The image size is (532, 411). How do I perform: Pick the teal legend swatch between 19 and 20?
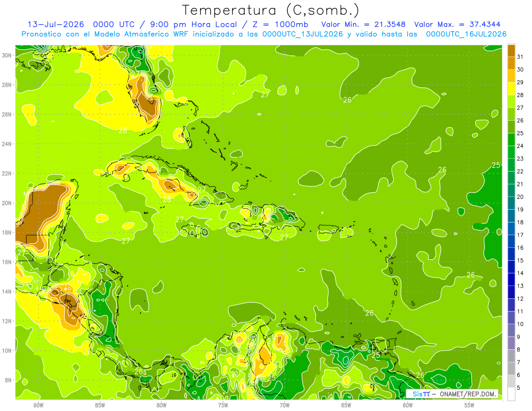tap(511, 203)
